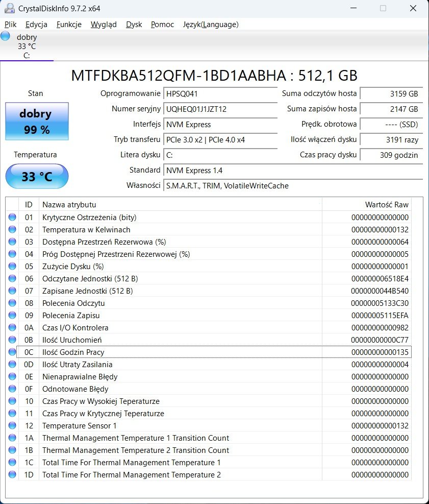Open the Funkcje menu
The height and width of the screenshot is (504, 429).
click(69, 25)
